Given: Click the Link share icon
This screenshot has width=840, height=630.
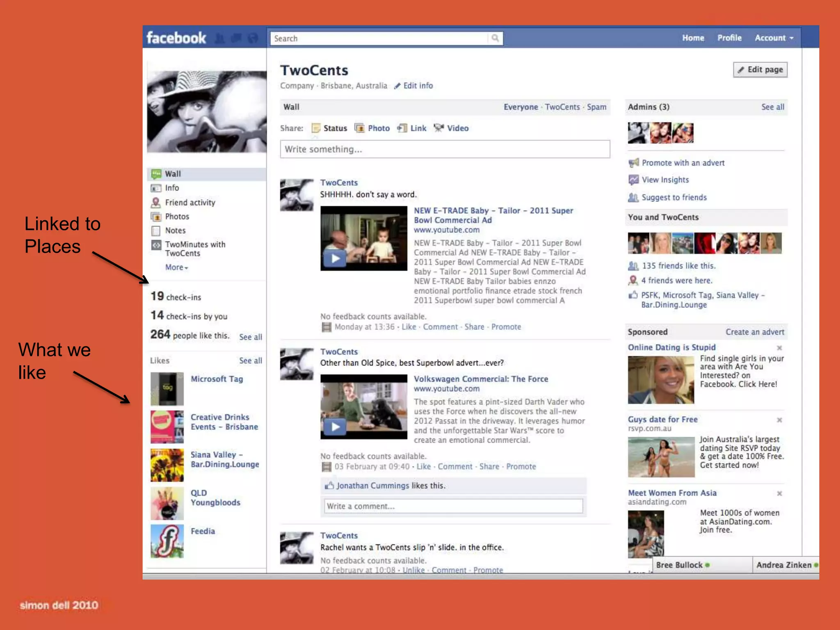Looking at the screenshot, I should (402, 128).
